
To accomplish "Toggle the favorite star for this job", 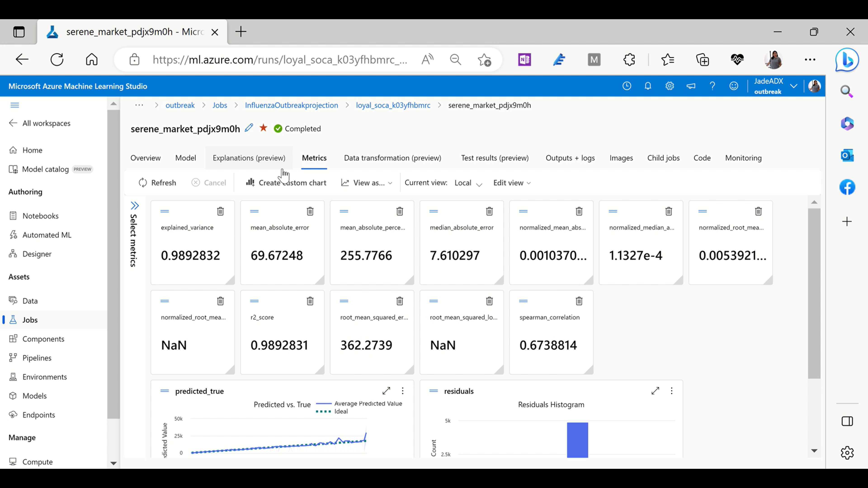I will [264, 128].
